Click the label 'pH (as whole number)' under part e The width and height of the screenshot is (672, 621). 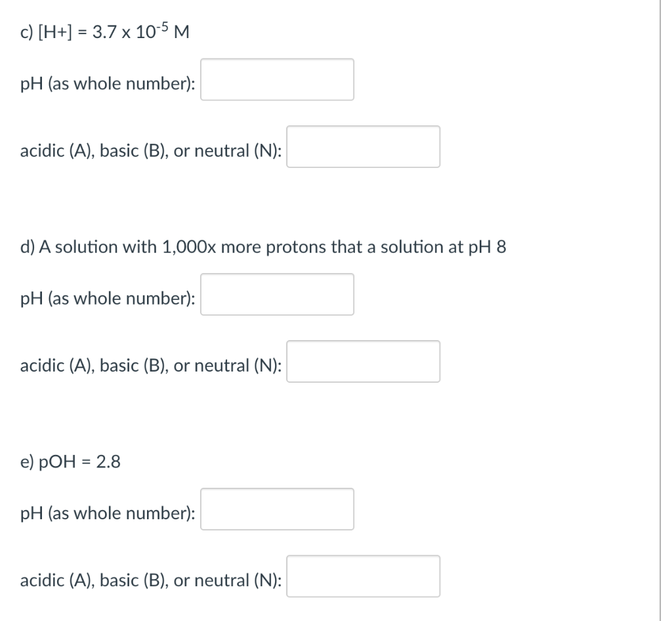point(107,514)
